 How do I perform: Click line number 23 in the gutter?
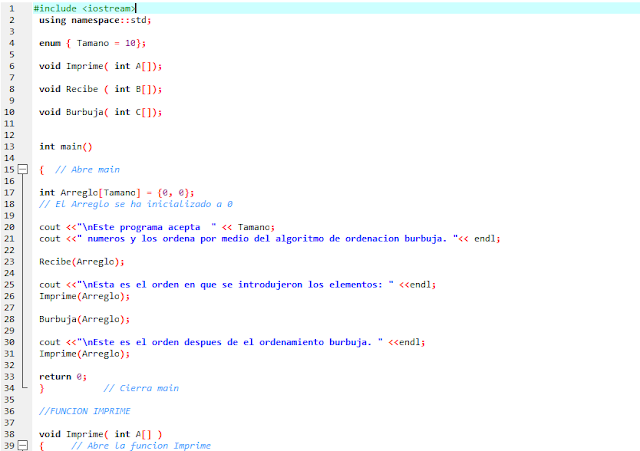9,262
